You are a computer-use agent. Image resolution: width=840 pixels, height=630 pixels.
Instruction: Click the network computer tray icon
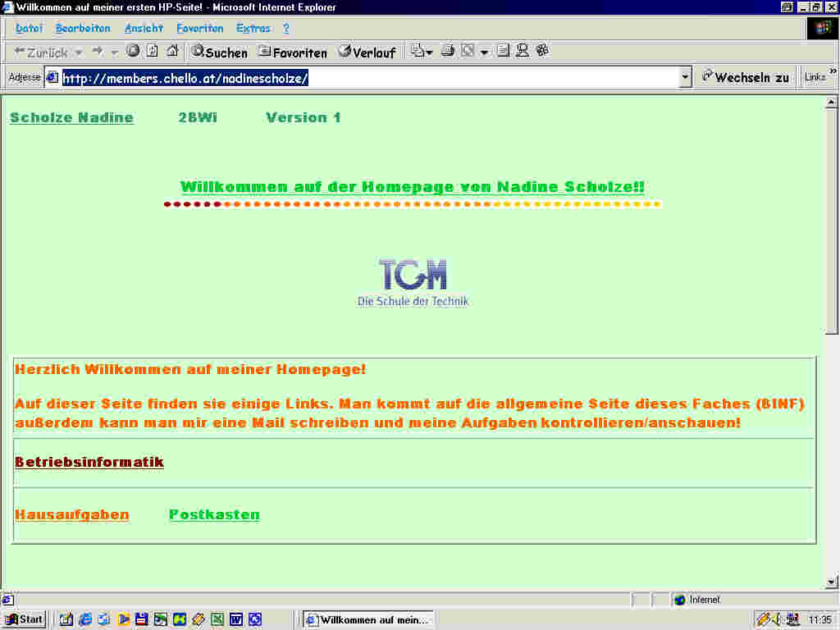[794, 620]
